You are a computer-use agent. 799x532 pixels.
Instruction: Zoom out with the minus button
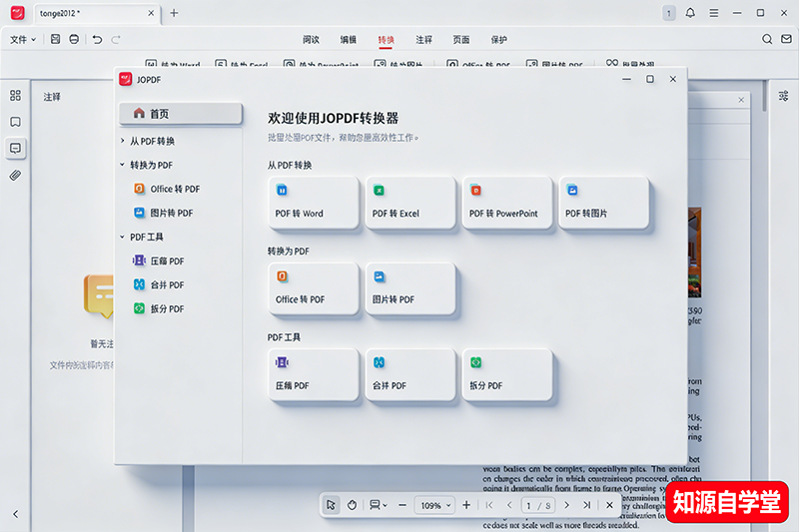pyautogui.click(x=402, y=505)
